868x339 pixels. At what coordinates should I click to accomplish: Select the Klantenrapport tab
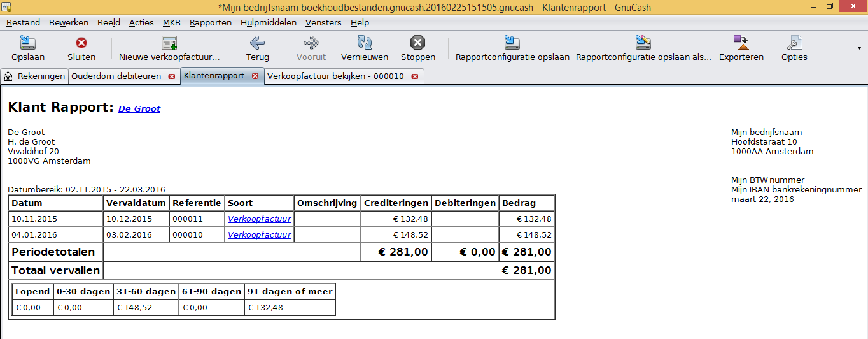pos(214,76)
